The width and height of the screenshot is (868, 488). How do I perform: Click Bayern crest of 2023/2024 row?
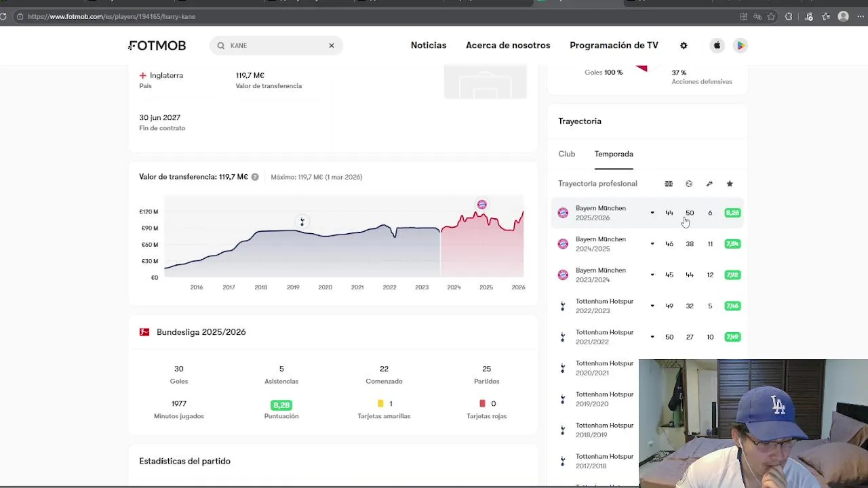pos(563,274)
